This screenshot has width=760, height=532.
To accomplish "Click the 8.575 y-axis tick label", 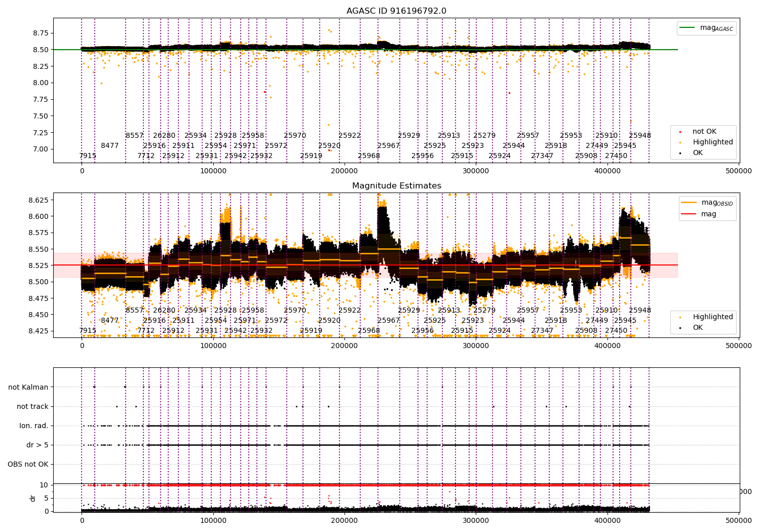I will pyautogui.click(x=39, y=233).
